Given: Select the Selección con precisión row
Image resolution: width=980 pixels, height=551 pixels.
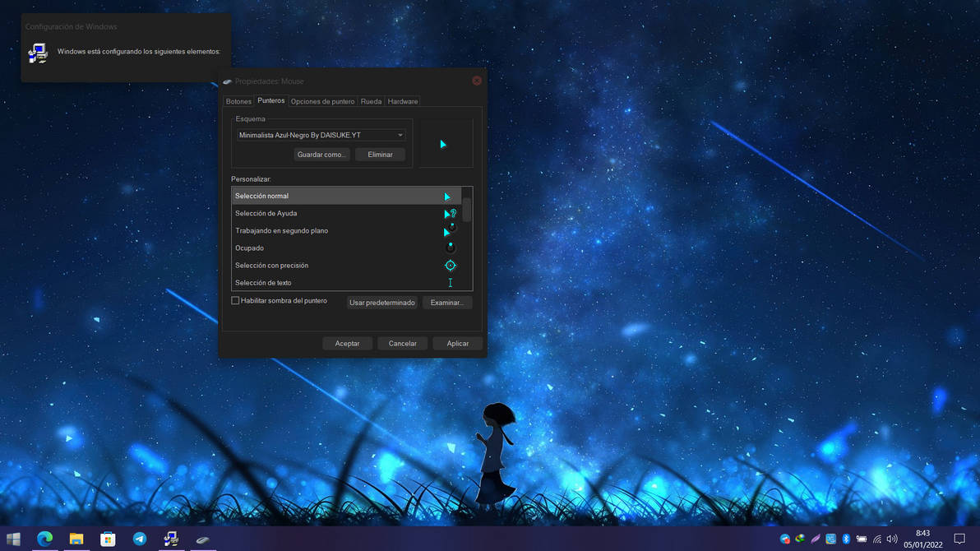Looking at the screenshot, I should point(346,265).
